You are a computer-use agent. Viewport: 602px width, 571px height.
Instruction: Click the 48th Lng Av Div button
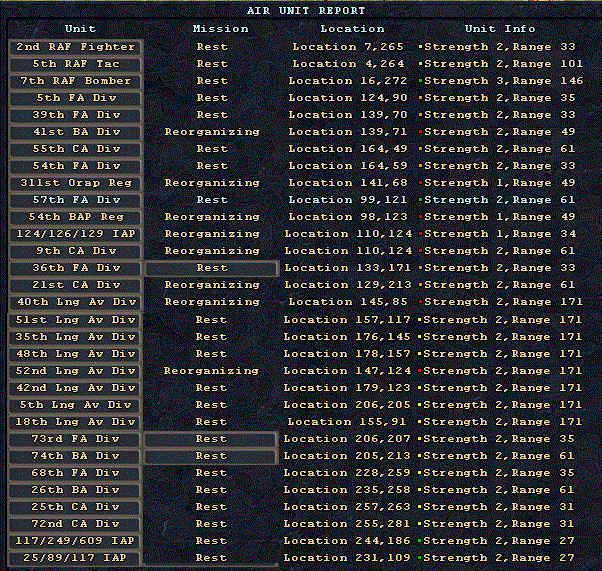(x=74, y=354)
